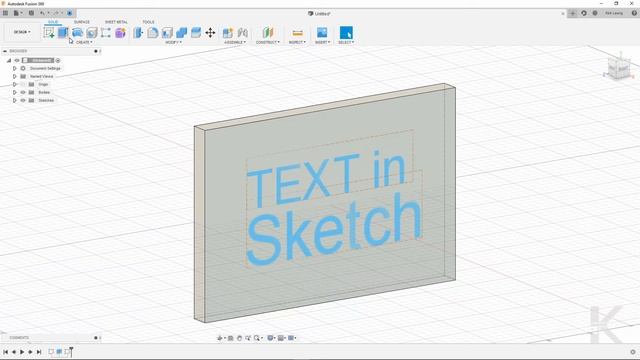Jump to the timeline end
This screenshot has width=640, height=360.
pyautogui.click(x=39, y=352)
